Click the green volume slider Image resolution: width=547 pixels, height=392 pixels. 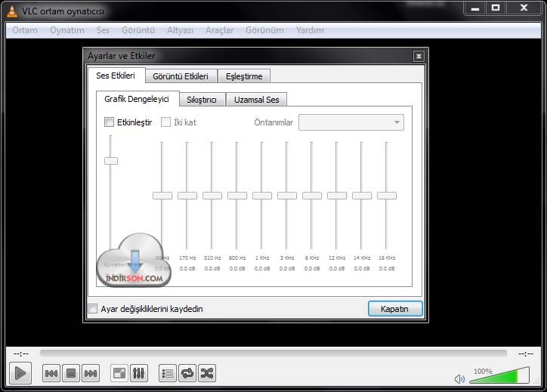click(x=499, y=375)
